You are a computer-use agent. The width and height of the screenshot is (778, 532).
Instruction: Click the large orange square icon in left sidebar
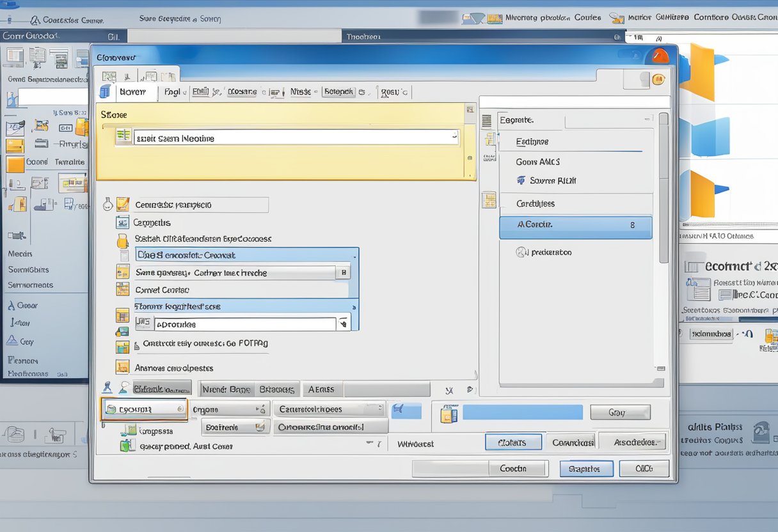click(15, 164)
